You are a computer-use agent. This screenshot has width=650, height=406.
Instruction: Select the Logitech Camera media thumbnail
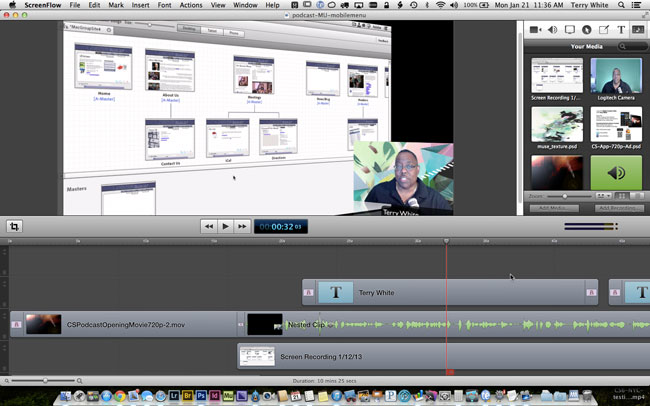pos(616,79)
